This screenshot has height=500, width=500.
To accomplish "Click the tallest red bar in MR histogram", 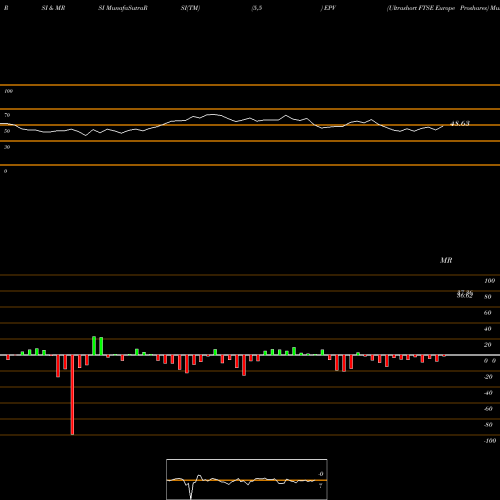I will coord(72,395).
